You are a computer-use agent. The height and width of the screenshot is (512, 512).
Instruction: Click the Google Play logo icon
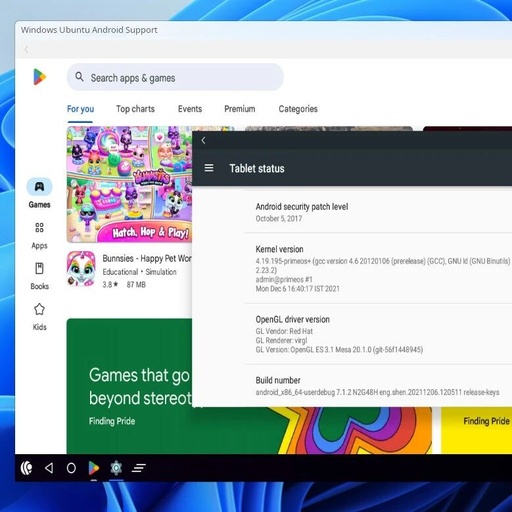40,77
